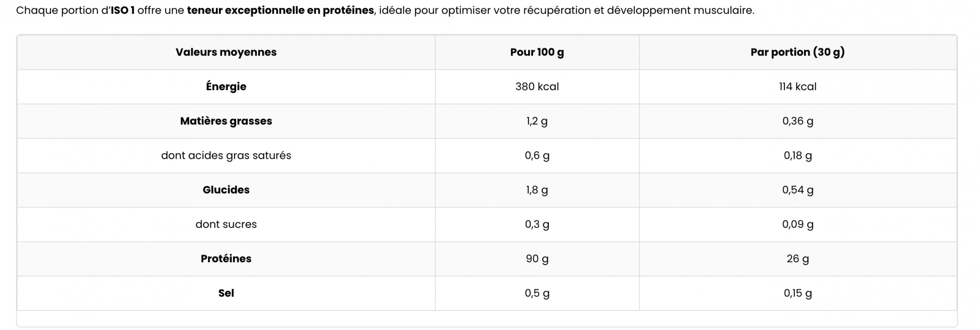The image size is (980, 330).
Task: Click the '0,09 g' sugar value
Action: 798,224
